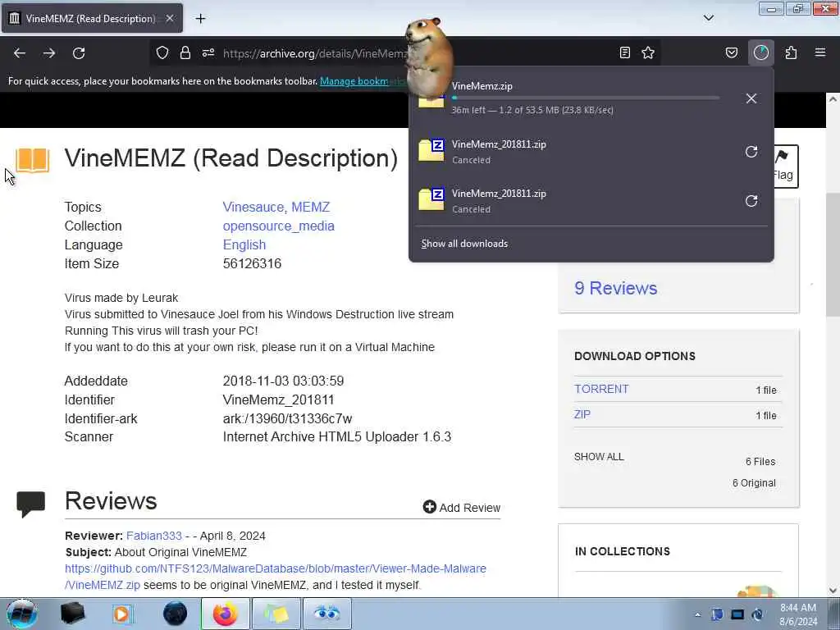Click the scrollbar down arrow
This screenshot has height=630, width=840.
click(833, 591)
